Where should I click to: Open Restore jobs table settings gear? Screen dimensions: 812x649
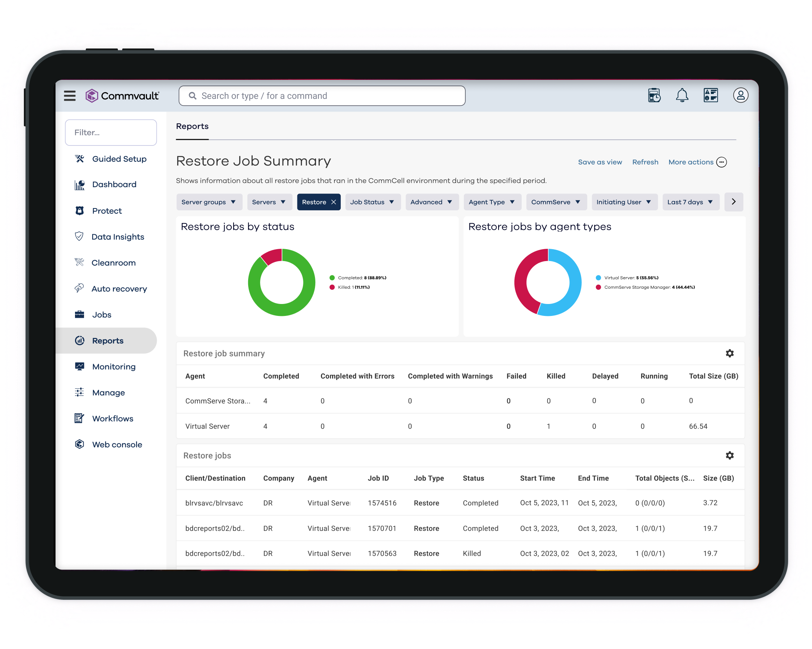pos(730,455)
